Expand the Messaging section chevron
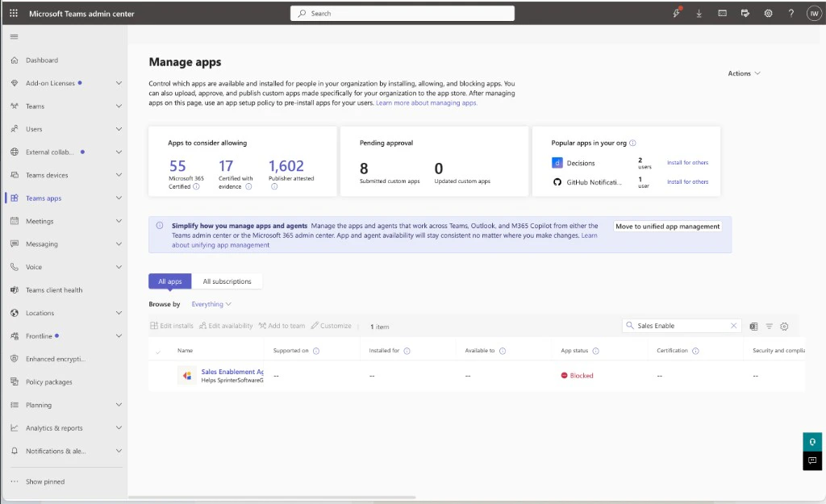This screenshot has width=826, height=504. [119, 244]
